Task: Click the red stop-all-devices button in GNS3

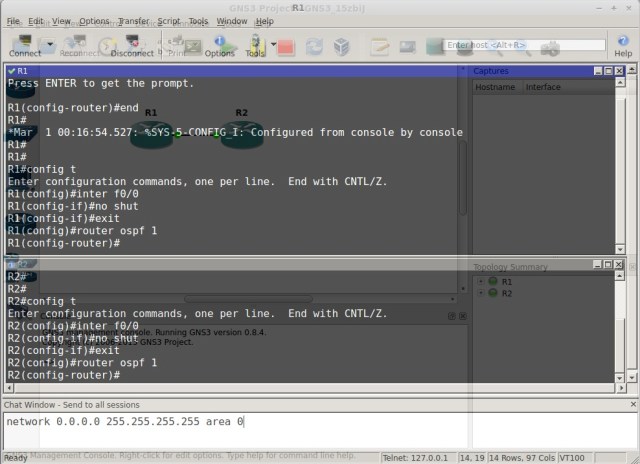Action: [x=286, y=47]
